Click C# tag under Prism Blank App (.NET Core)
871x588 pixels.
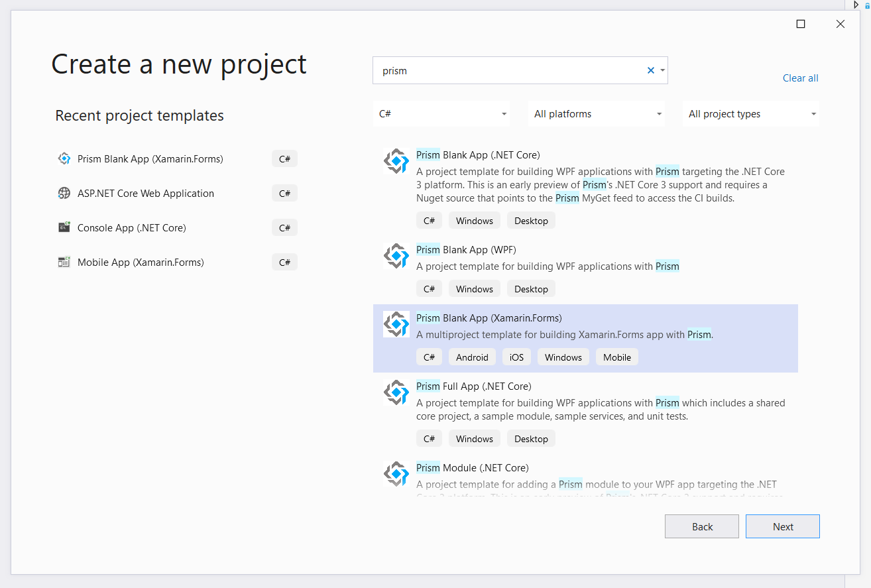429,220
